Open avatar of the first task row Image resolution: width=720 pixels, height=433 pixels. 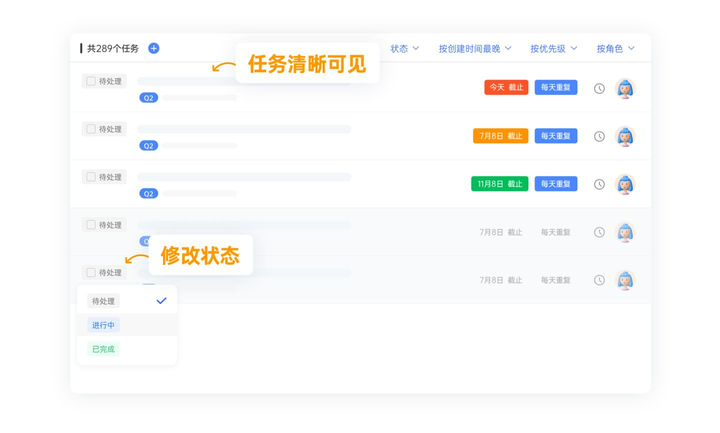(x=626, y=88)
